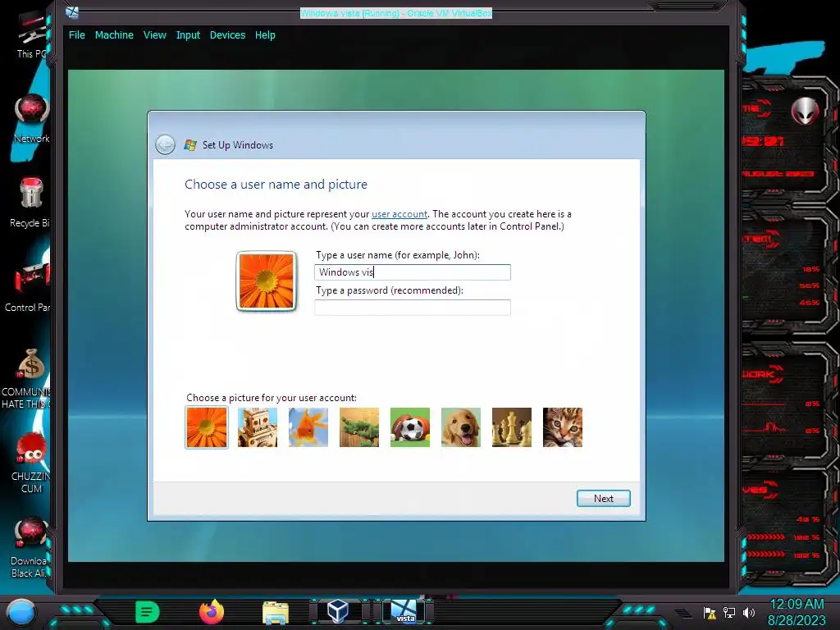
Task: Go back using the round back arrow
Action: click(x=165, y=144)
